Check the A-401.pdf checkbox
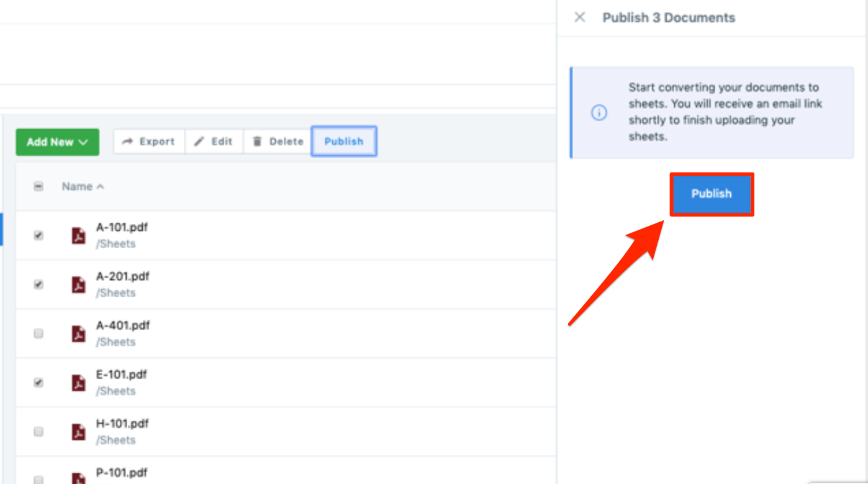The width and height of the screenshot is (868, 484). (x=38, y=333)
